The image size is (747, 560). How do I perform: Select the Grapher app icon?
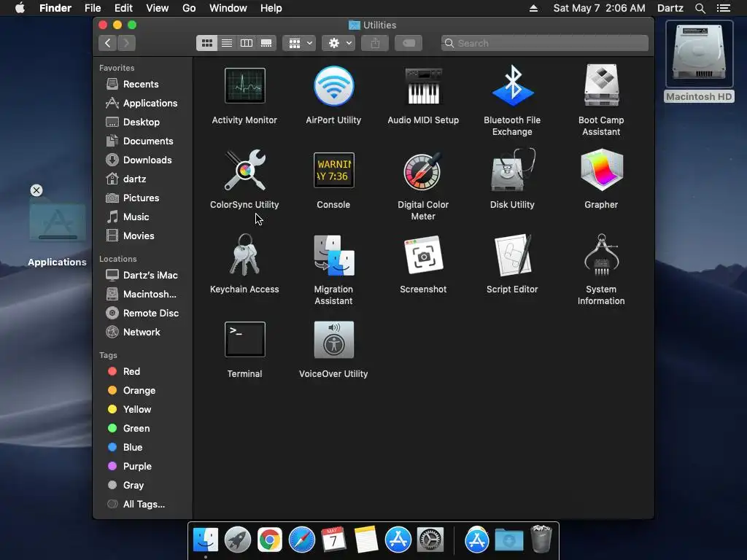[601, 170]
